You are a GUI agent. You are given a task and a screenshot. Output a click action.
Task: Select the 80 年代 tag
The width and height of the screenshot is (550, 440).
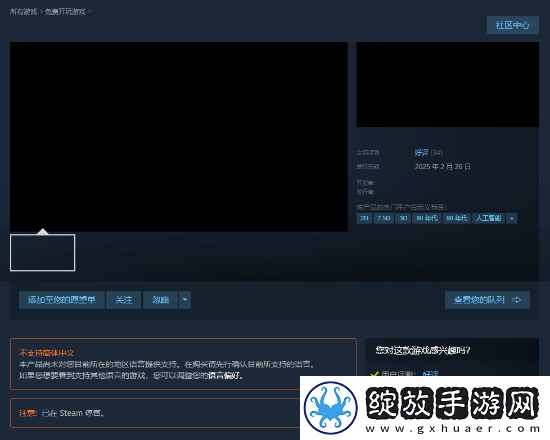[427, 218]
